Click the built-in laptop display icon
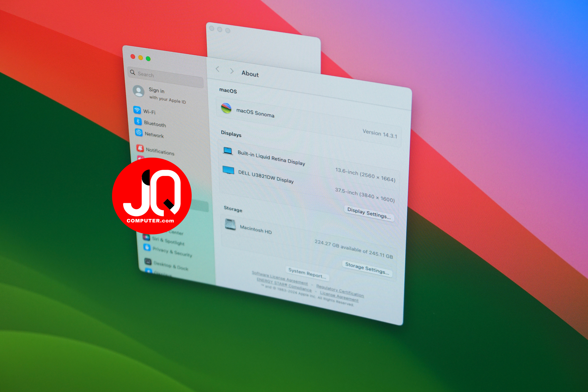The width and height of the screenshot is (588, 392). point(228,151)
